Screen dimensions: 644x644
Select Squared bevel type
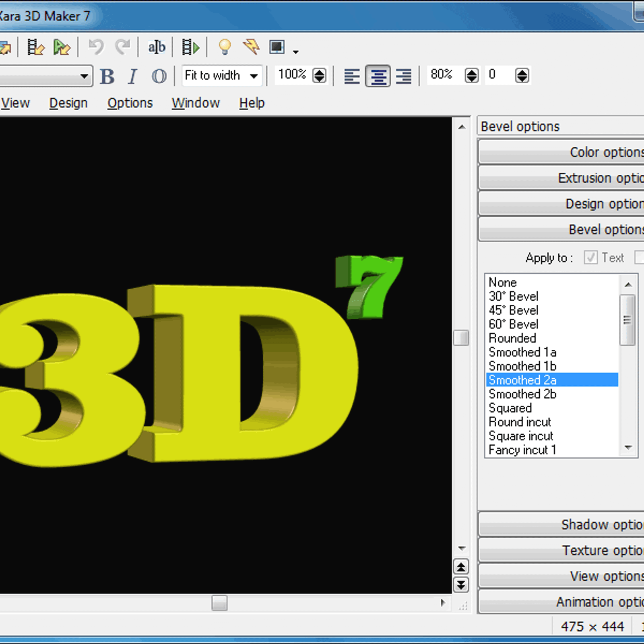pos(552,408)
